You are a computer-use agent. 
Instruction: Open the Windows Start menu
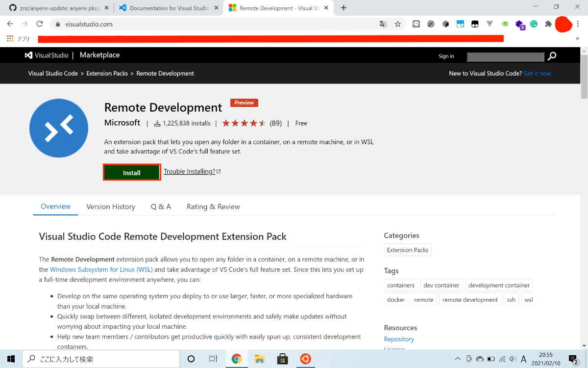click(x=11, y=359)
